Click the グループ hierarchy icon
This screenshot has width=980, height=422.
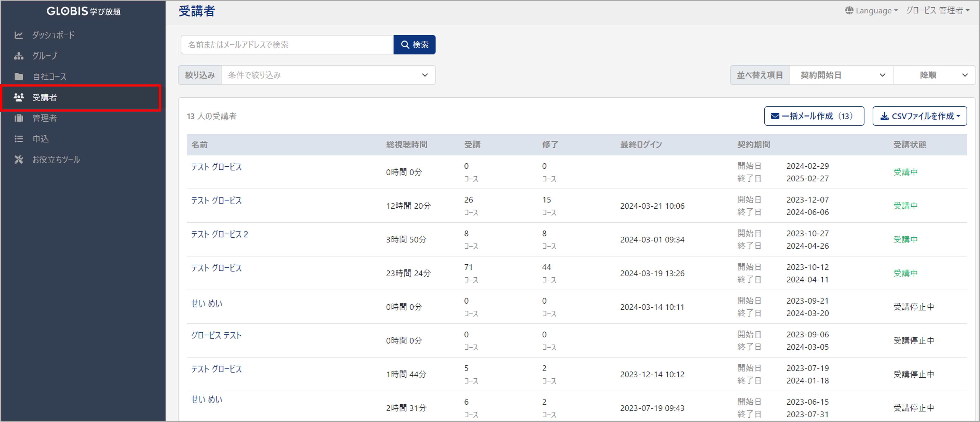(x=19, y=56)
